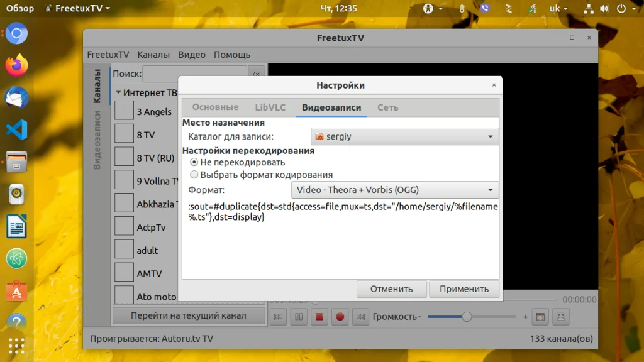Start recording with the red circle button

click(x=340, y=317)
